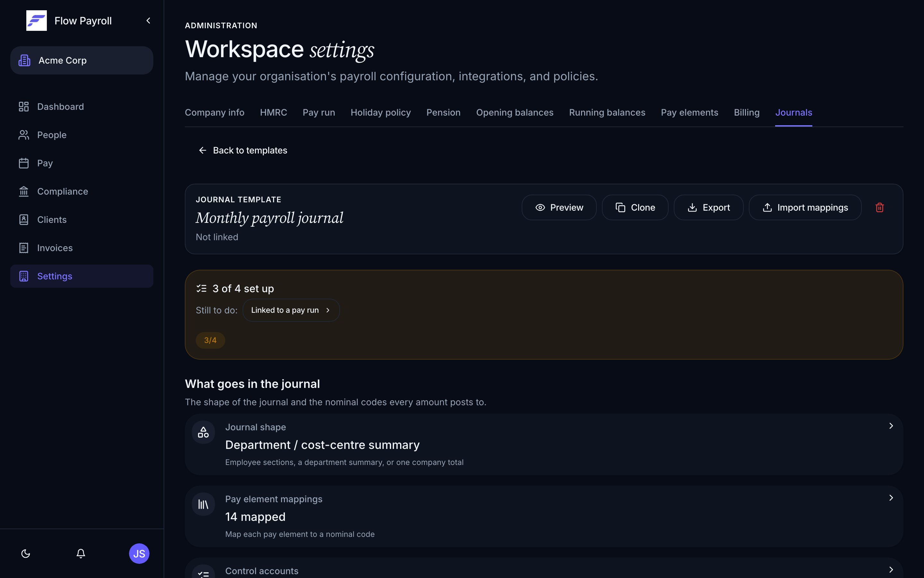
Task: Click the Compliance bank building icon
Action: point(24,191)
